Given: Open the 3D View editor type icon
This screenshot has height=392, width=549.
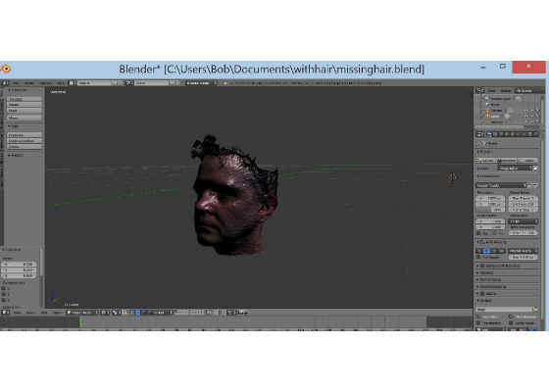Looking at the screenshot, I should point(5,313).
